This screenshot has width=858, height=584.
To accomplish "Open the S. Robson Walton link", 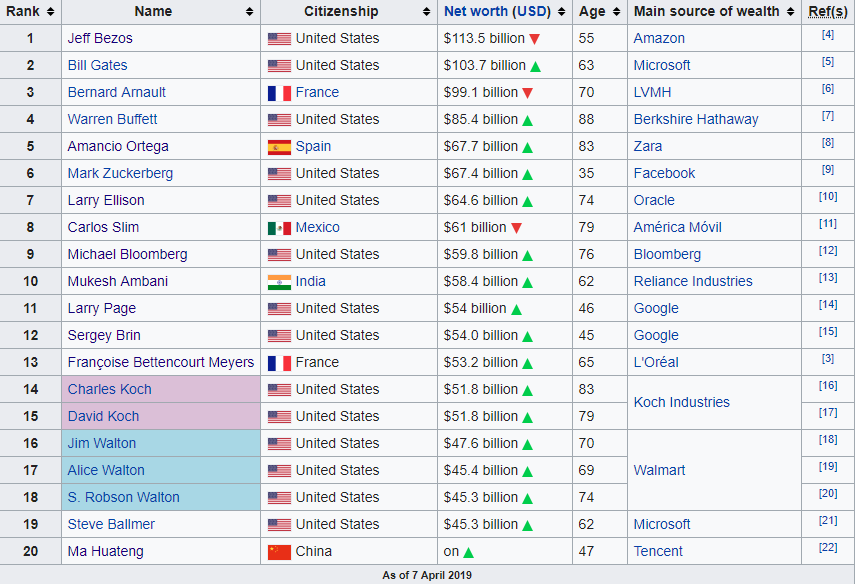I will [x=124, y=497].
